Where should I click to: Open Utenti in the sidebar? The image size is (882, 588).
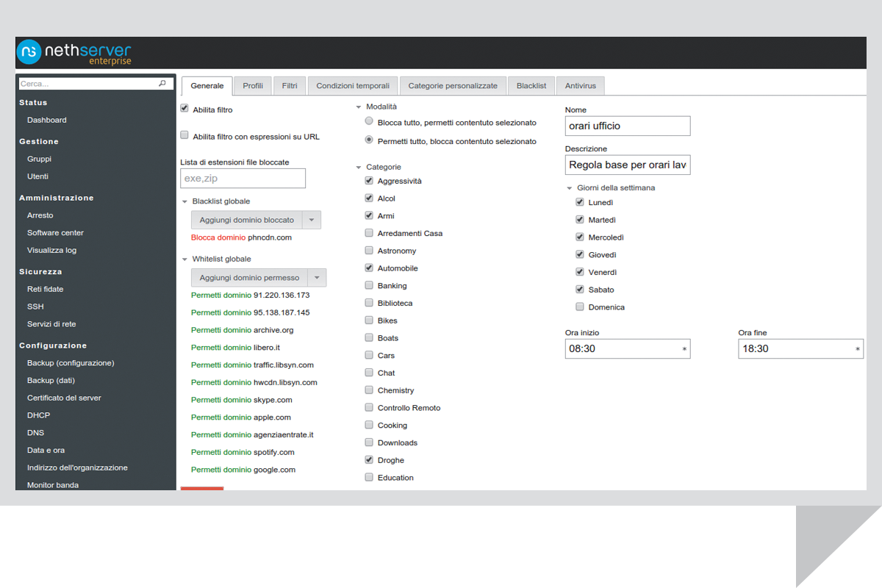coord(38,176)
